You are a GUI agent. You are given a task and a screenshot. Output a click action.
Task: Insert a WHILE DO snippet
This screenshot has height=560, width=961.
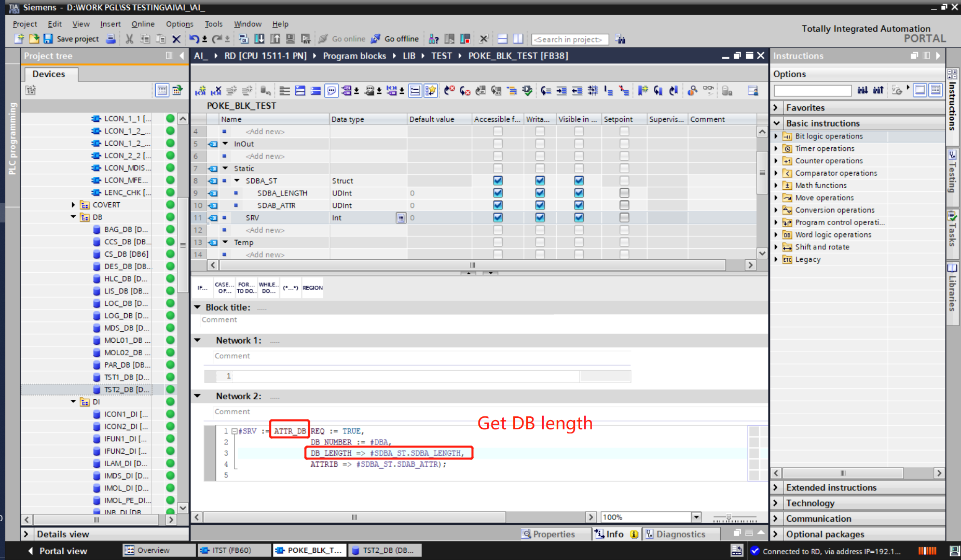coord(269,288)
